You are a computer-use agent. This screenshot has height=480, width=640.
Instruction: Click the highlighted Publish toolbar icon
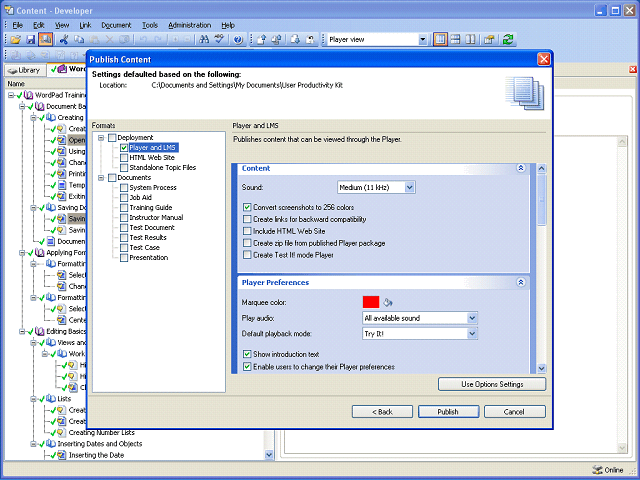[x=45, y=40]
